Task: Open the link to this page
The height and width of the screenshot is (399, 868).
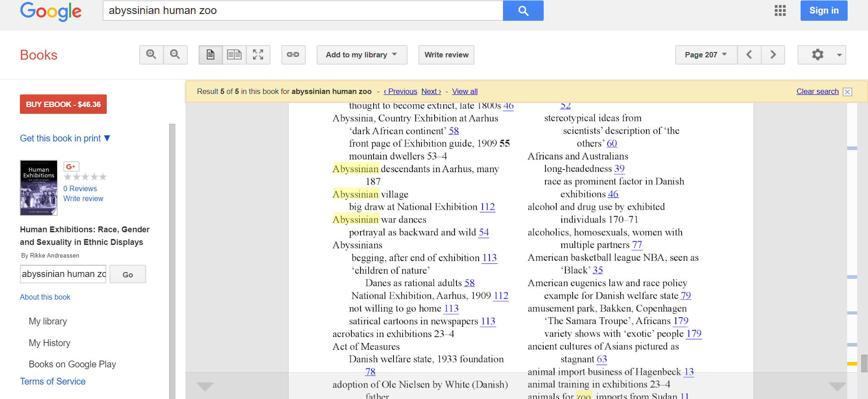Action: point(293,55)
